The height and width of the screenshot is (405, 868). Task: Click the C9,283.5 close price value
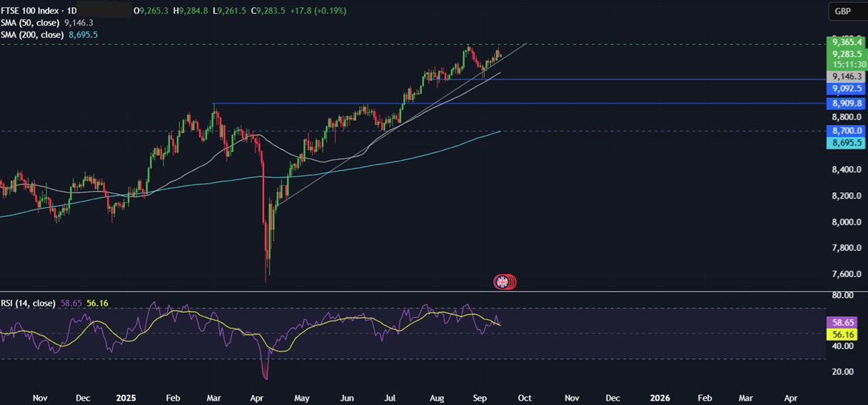click(268, 11)
